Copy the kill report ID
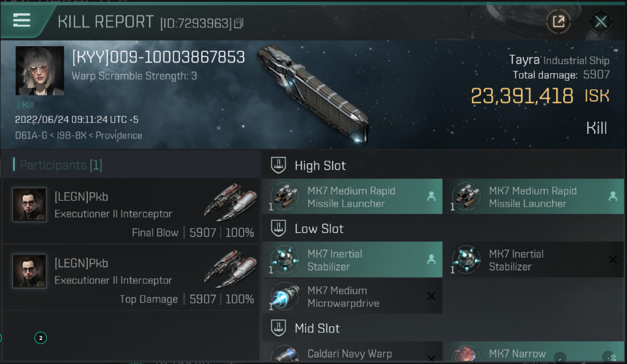Image resolution: width=627 pixels, height=364 pixels. (239, 23)
